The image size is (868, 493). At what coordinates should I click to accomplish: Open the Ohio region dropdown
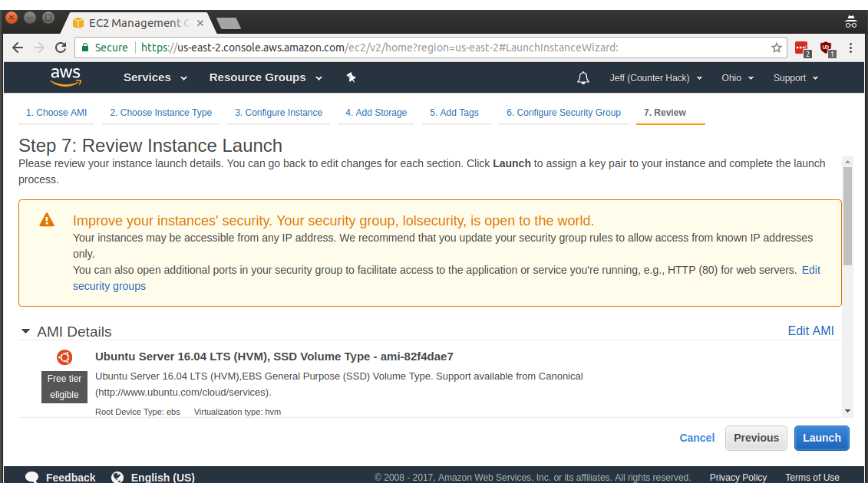[x=738, y=78]
